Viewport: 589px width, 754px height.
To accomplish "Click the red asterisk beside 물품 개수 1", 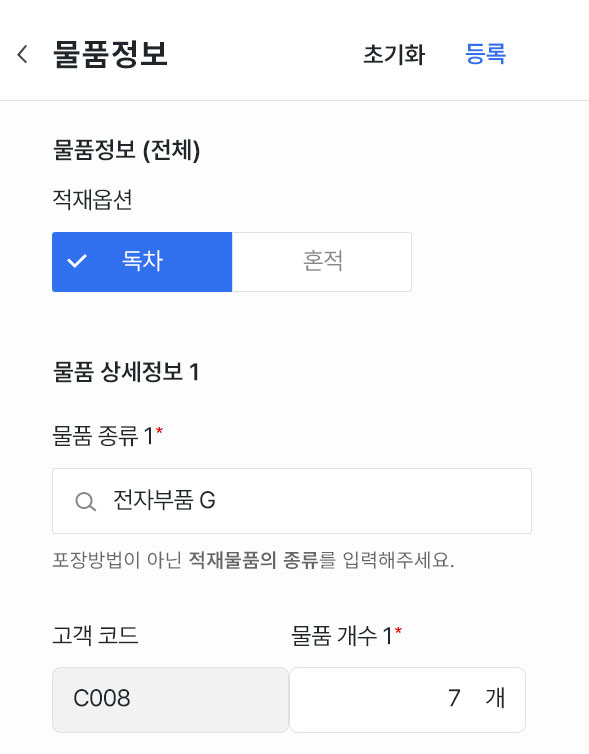I will coord(398,630).
